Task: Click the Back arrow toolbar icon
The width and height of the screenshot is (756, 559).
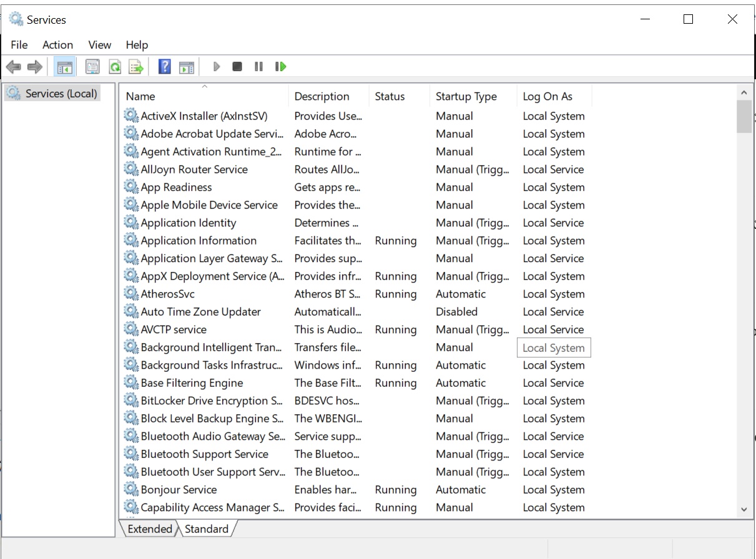Action: pos(13,66)
